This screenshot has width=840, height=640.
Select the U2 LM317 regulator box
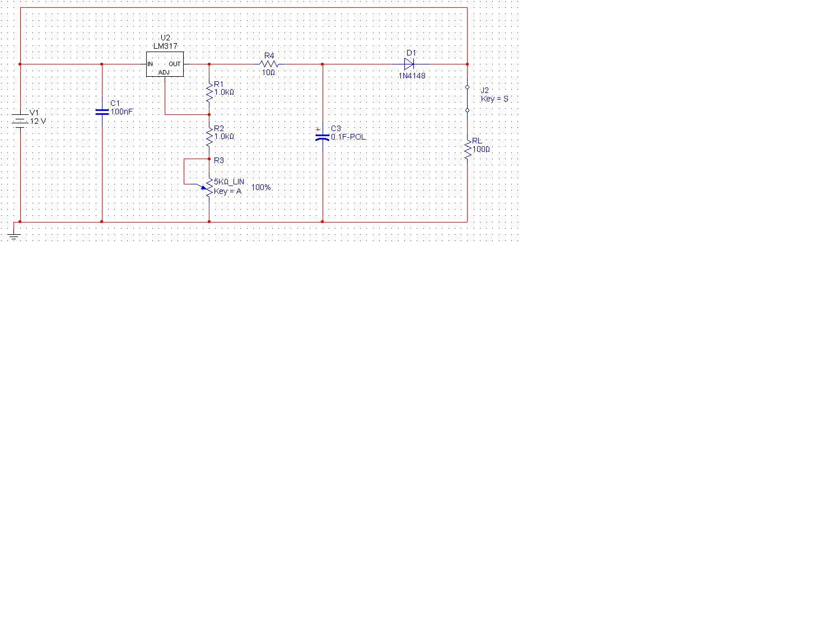[x=165, y=64]
